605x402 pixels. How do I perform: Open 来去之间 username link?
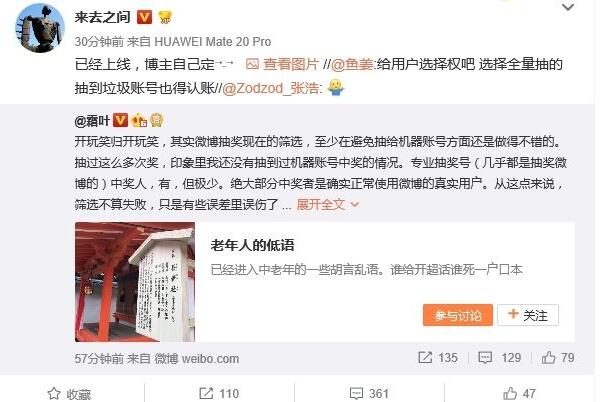[102, 17]
